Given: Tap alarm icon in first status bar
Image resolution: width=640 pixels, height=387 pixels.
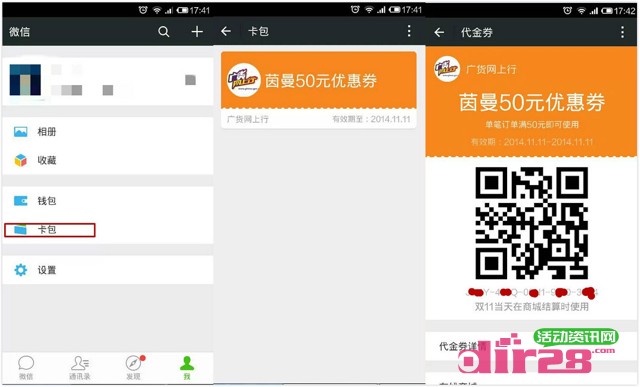Looking at the screenshot, I should (x=143, y=10).
